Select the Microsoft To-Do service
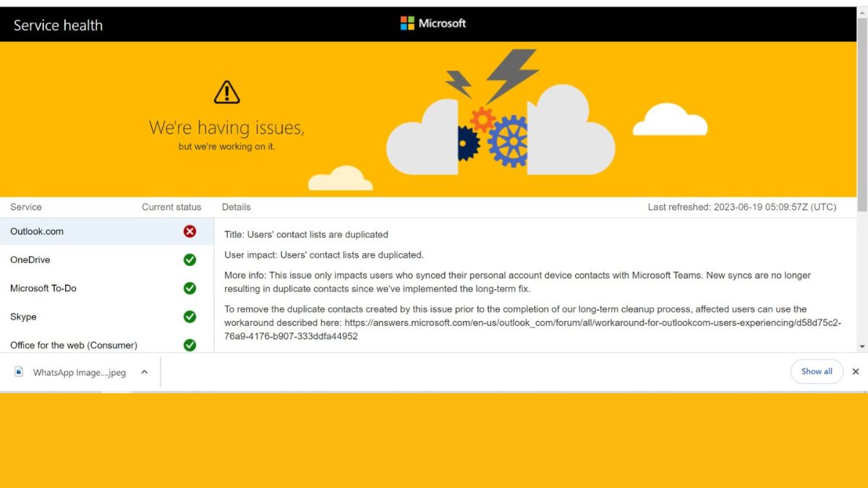868x488 pixels. (x=107, y=288)
